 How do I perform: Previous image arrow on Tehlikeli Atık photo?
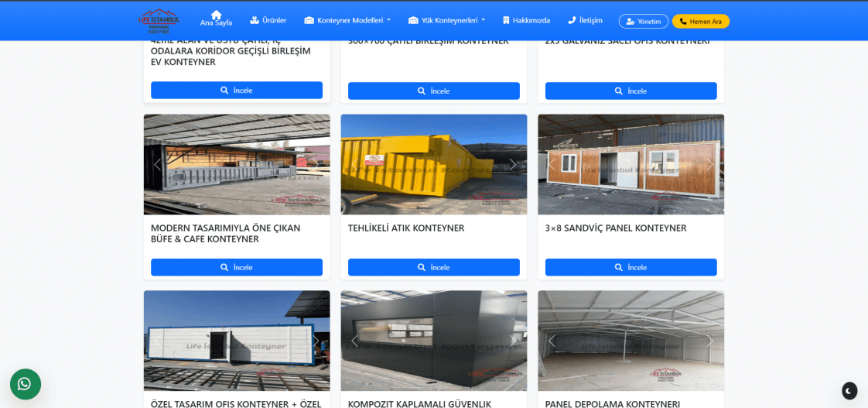355,165
